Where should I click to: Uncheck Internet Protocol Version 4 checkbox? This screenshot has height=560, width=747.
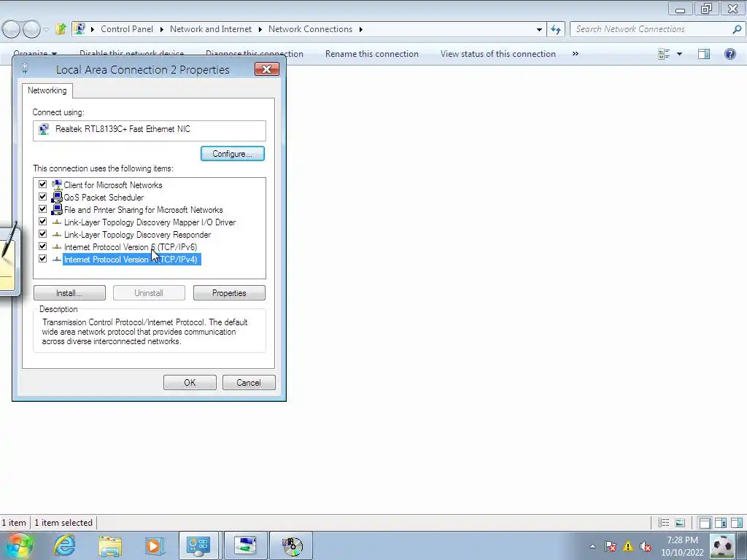pyautogui.click(x=42, y=259)
